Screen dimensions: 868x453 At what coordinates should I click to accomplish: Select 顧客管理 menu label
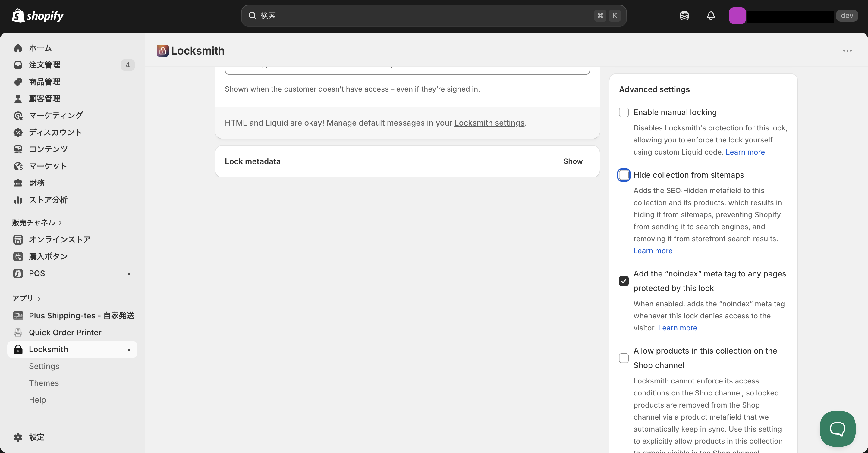[x=45, y=99]
